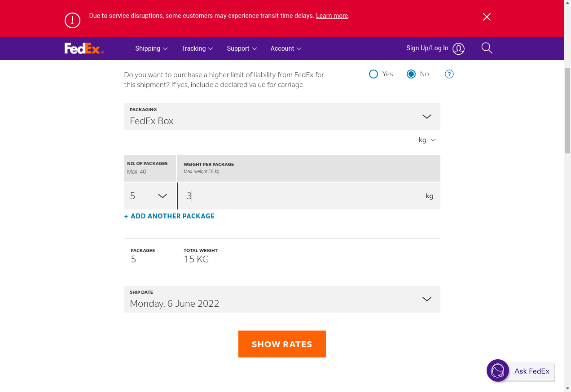Click the weight per package input field
571x392 pixels.
coord(301,196)
